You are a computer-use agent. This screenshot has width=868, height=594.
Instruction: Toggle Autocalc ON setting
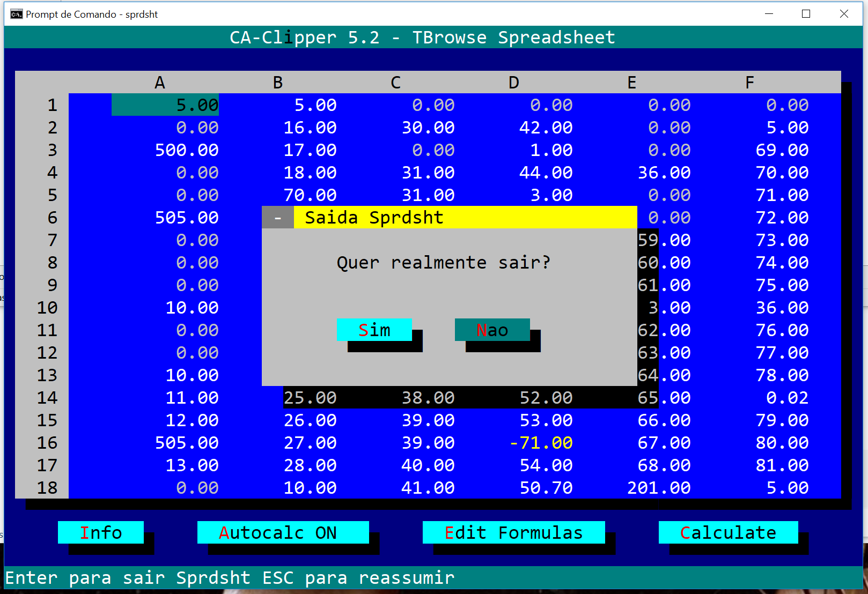283,532
